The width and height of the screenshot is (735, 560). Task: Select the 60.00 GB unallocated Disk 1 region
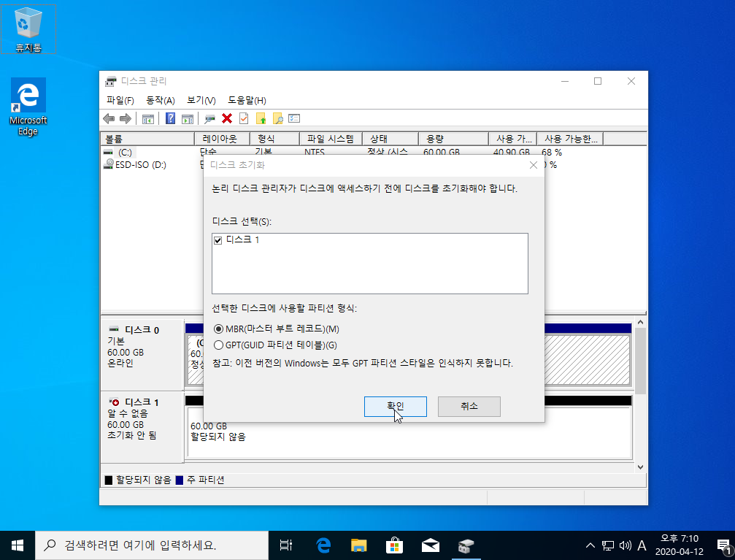409,433
